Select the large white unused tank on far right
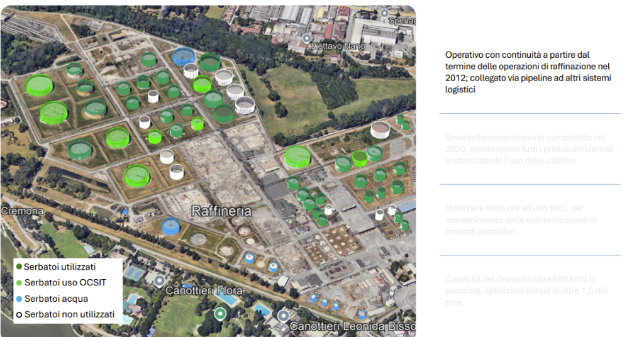Screen dimensions: 644x337 tap(380, 130)
